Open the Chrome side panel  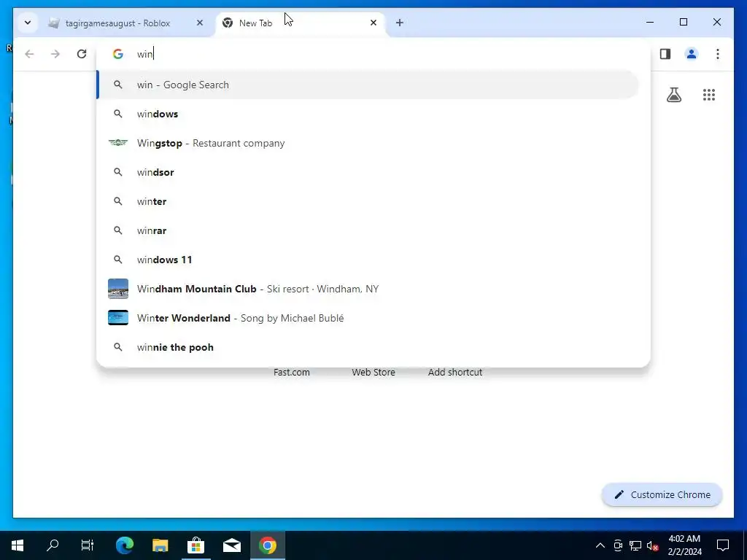point(665,54)
